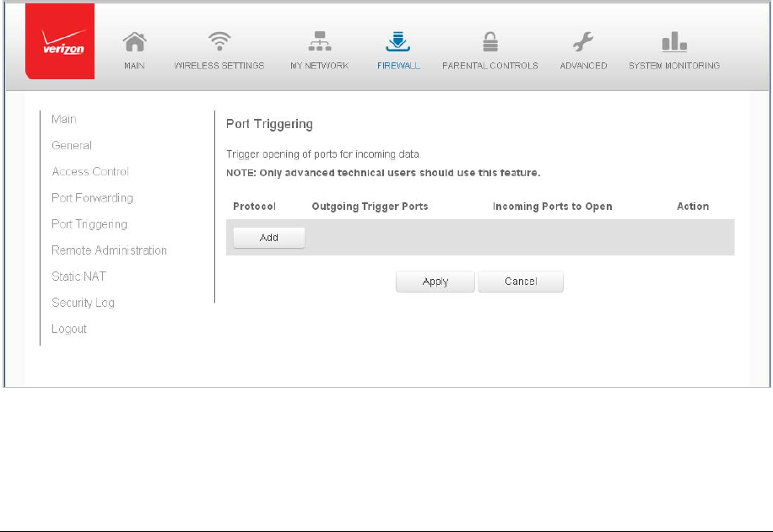Click the 'Trigger opening of ports' description
Viewport: 773px width, 532px height.
pos(323,154)
